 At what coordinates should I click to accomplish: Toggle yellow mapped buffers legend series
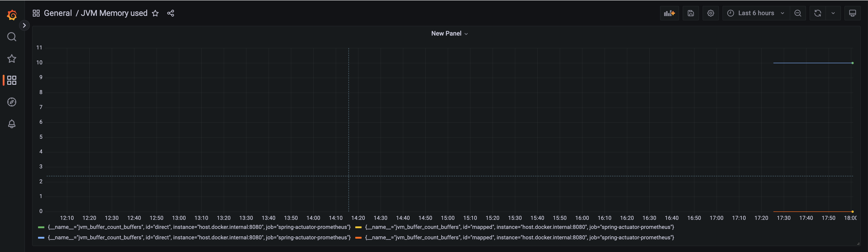click(x=520, y=227)
